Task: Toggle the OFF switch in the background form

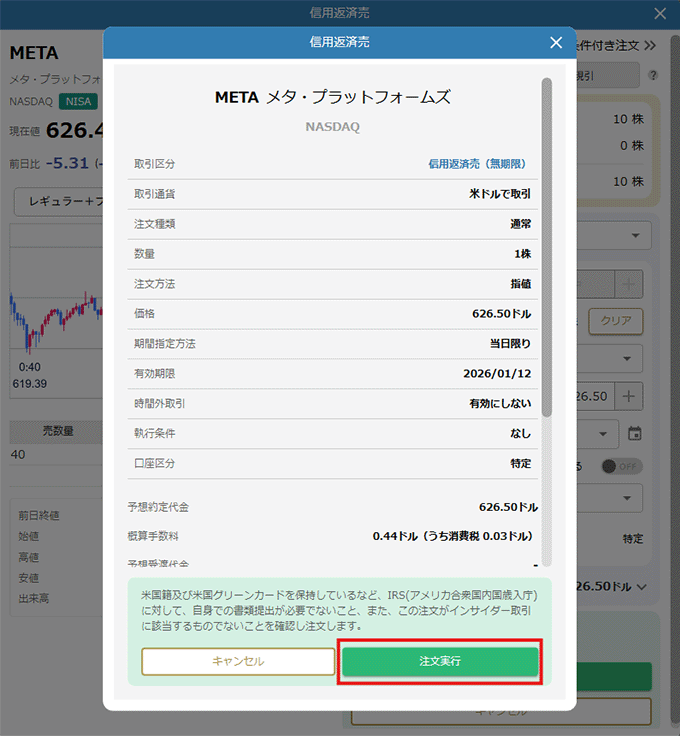Action: click(622, 466)
